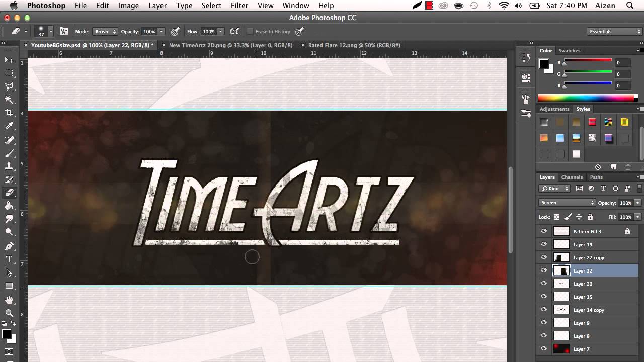Click the red R color slider
644x362 pixels.
[x=588, y=60]
